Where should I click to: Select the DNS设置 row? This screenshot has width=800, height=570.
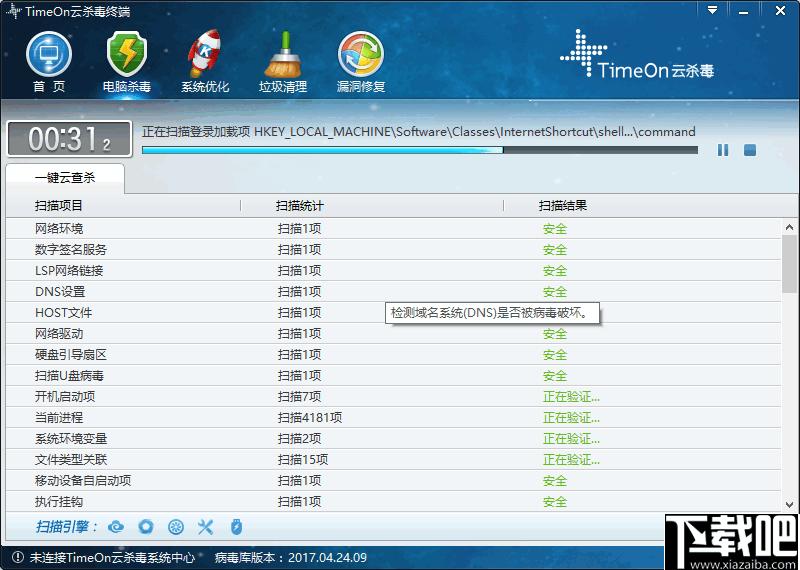click(x=393, y=291)
